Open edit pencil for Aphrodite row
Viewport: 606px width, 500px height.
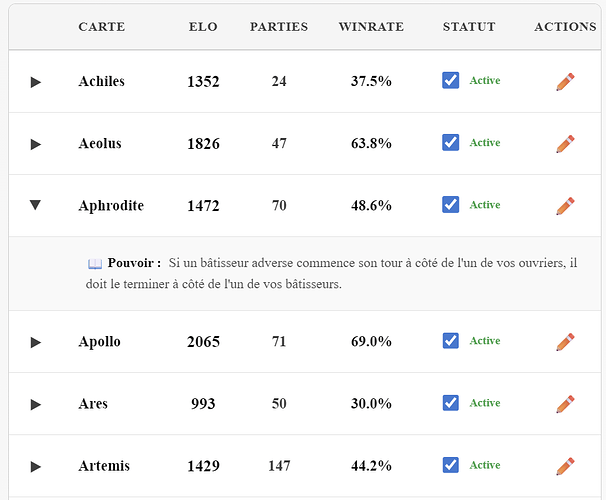pyautogui.click(x=565, y=206)
